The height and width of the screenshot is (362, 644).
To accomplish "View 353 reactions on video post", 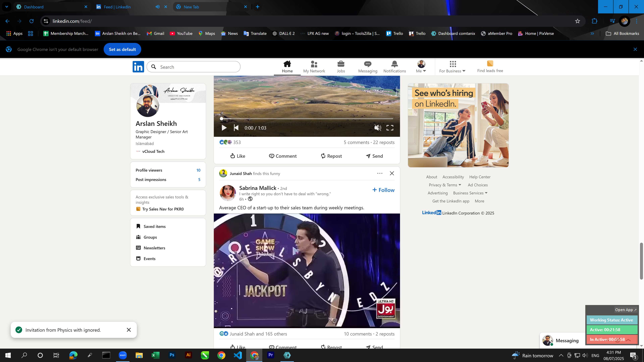I will [x=230, y=142].
